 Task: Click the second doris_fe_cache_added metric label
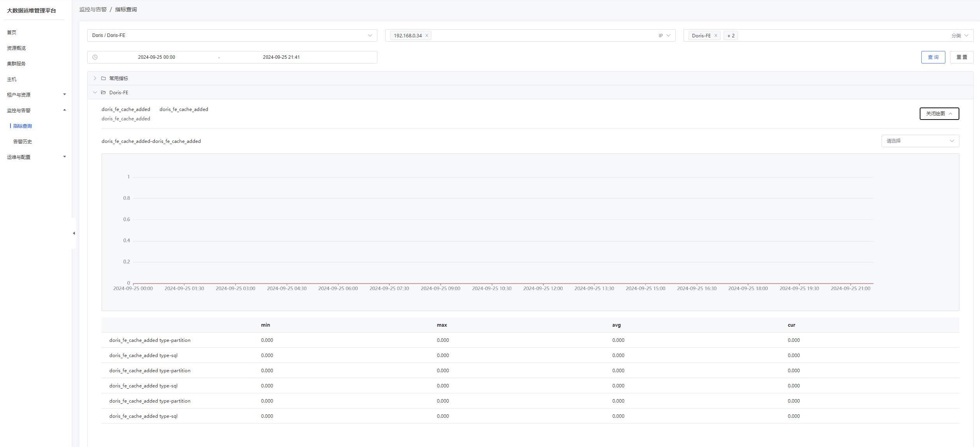click(184, 109)
